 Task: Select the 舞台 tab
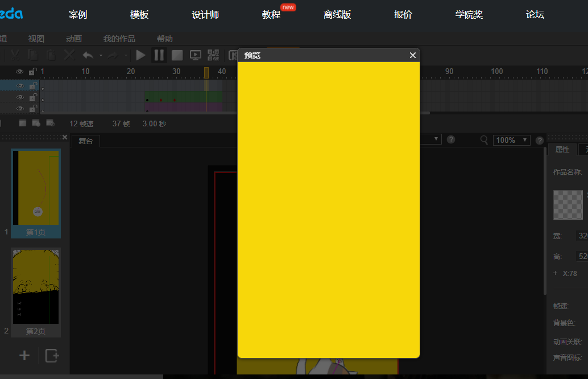point(85,141)
